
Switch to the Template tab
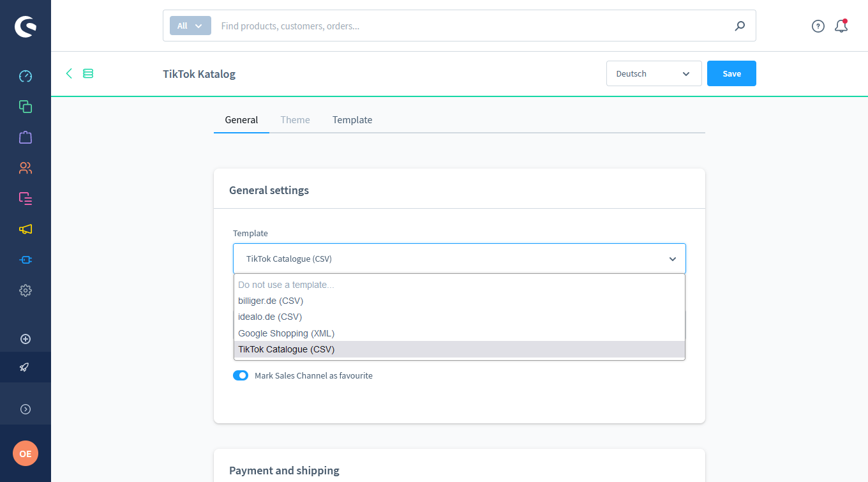(x=352, y=120)
